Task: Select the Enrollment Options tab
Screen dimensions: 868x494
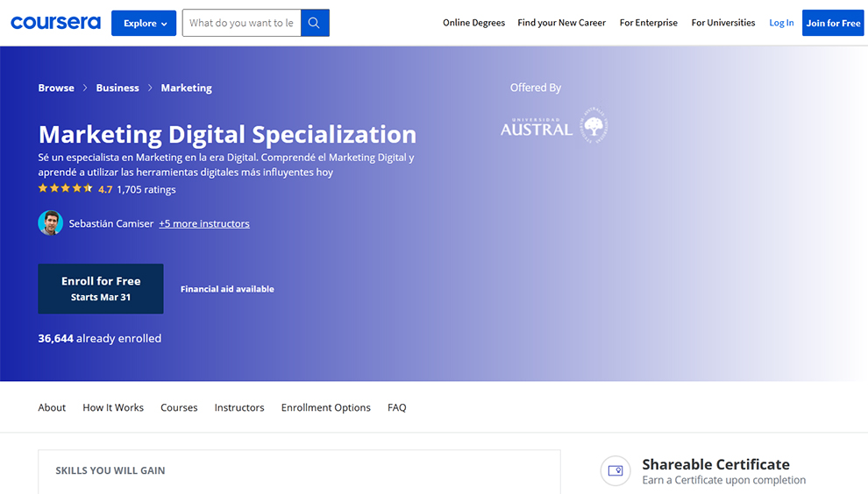Action: [325, 407]
